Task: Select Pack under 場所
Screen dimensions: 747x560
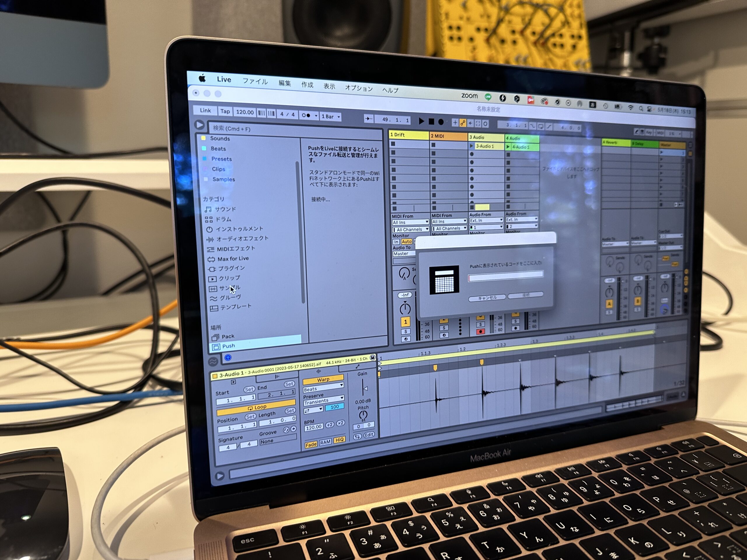Action: pyautogui.click(x=223, y=337)
